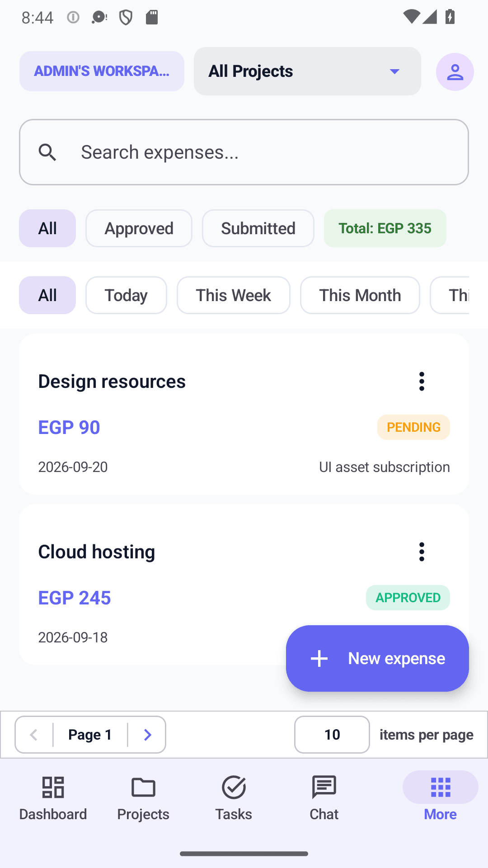Open the Dashboard nav icon
Image resolution: width=488 pixels, height=868 pixels.
tap(53, 788)
